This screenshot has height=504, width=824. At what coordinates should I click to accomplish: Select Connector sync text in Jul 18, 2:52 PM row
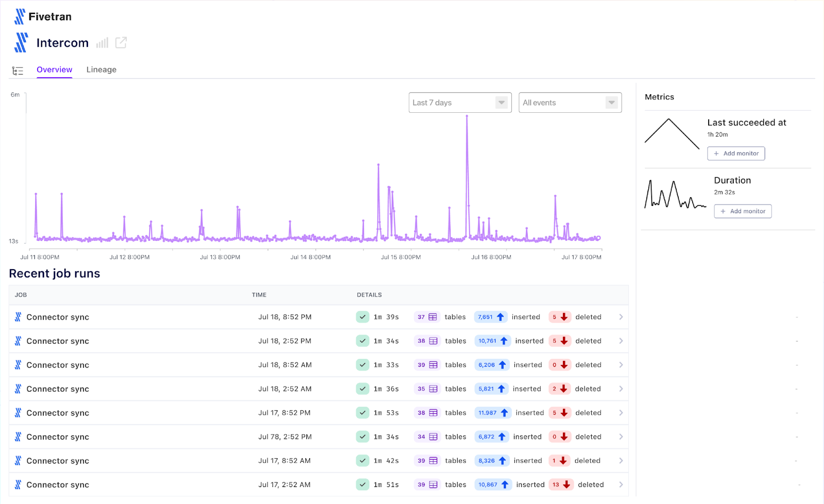(58, 341)
